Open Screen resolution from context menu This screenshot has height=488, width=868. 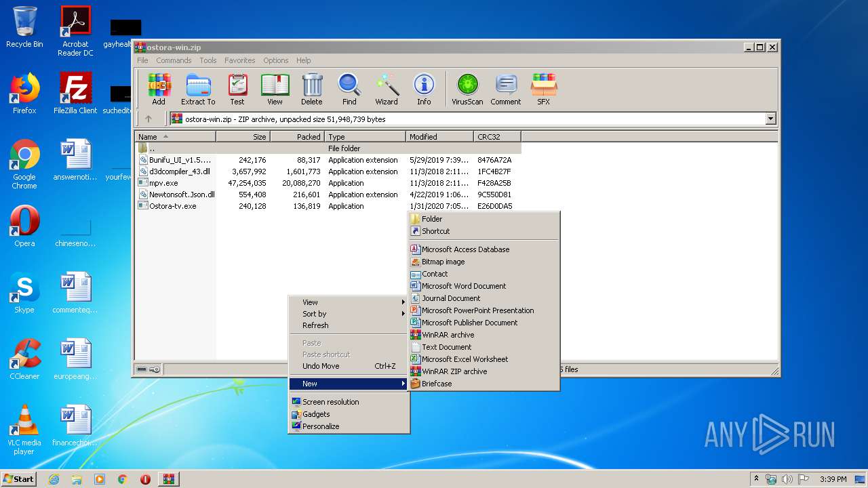click(349, 402)
